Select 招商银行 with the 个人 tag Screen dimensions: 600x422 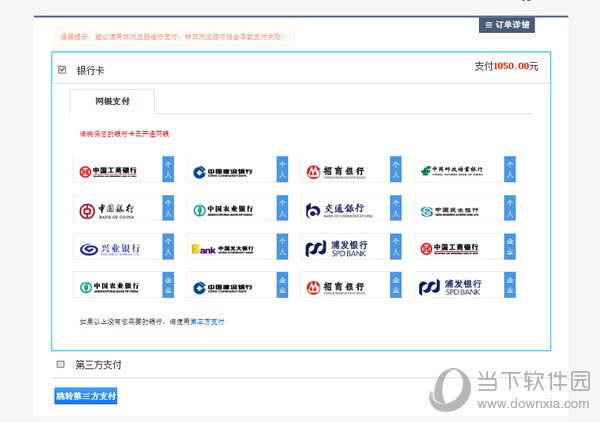[x=351, y=169]
